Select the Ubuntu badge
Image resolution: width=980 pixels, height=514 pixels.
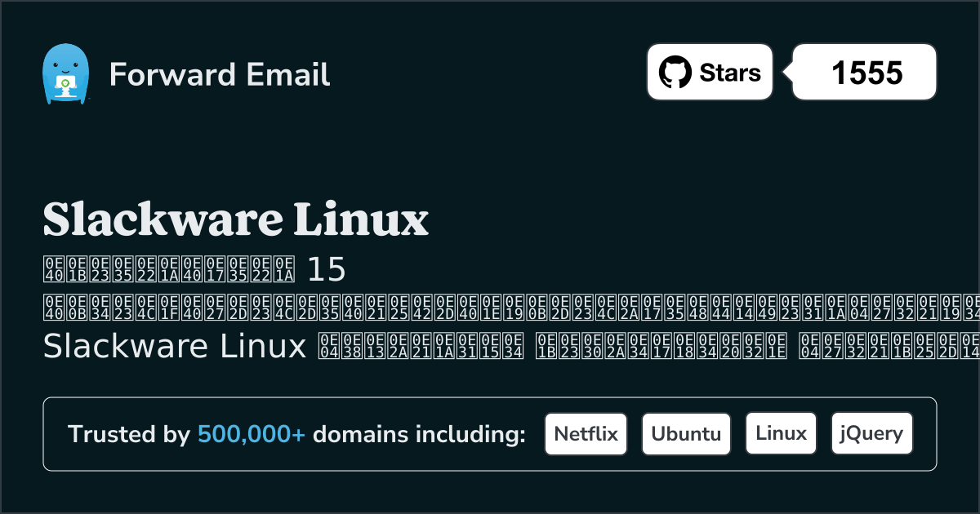point(686,433)
